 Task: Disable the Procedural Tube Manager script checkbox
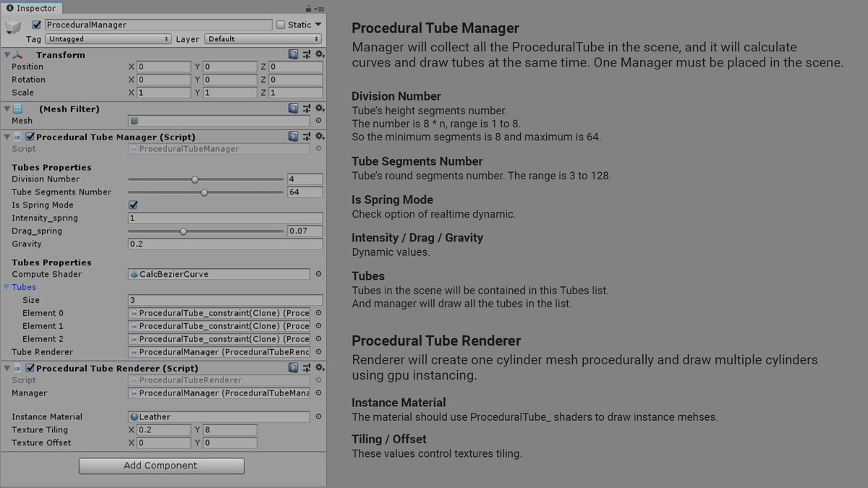pyautogui.click(x=30, y=137)
